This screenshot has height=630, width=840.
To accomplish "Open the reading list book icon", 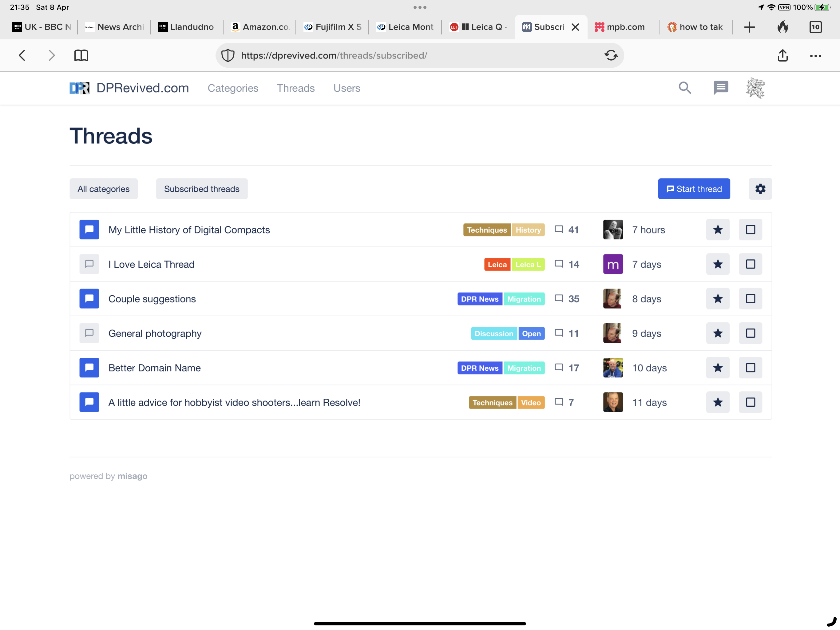I will (x=81, y=55).
